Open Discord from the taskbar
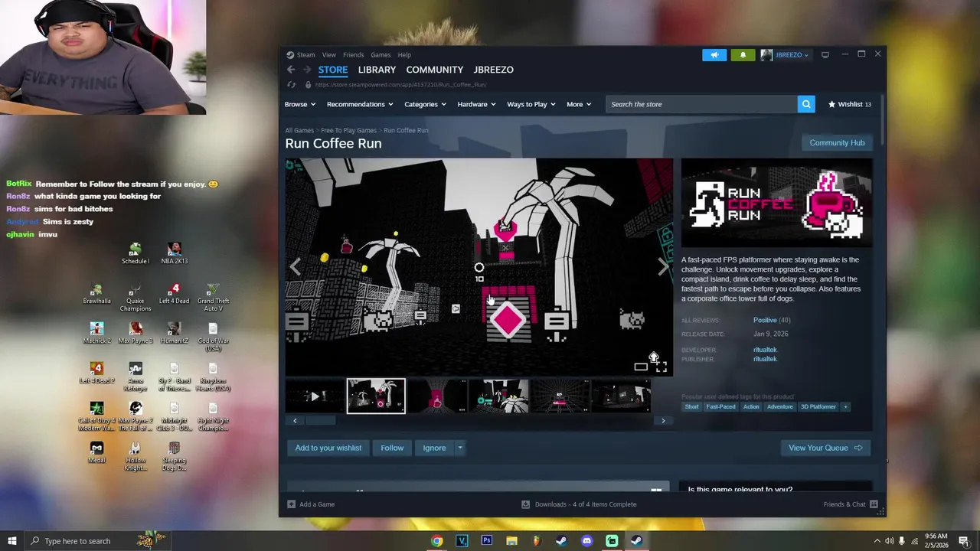The height and width of the screenshot is (551, 980). tap(586, 541)
